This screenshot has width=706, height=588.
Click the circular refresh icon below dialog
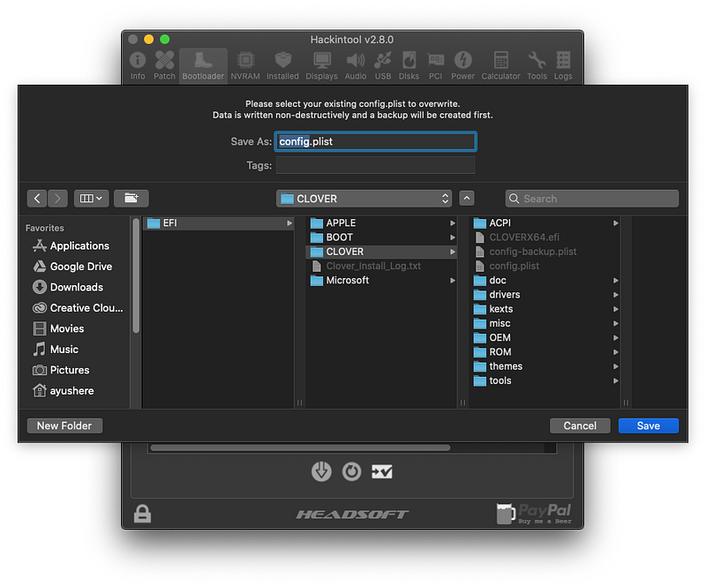[x=351, y=471]
